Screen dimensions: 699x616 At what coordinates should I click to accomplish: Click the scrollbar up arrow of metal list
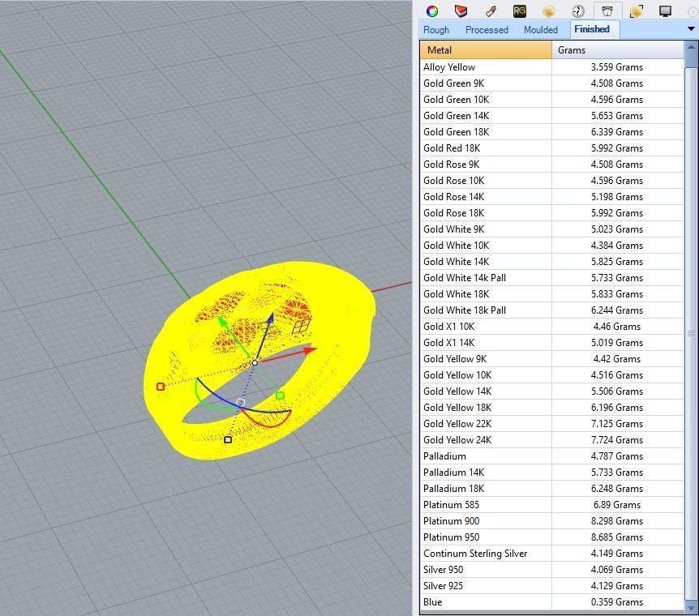[x=691, y=47]
